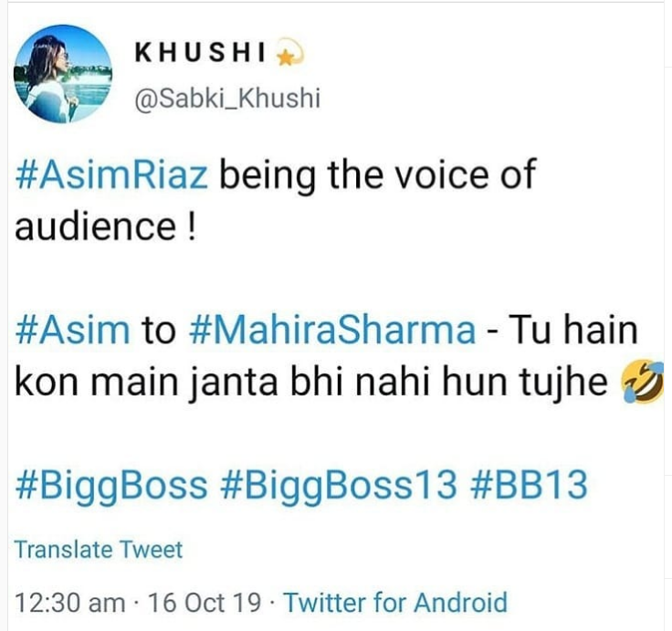Viewport: 672px width, 631px height.
Task: Open the #BB13 hashtag
Action: 529,485
